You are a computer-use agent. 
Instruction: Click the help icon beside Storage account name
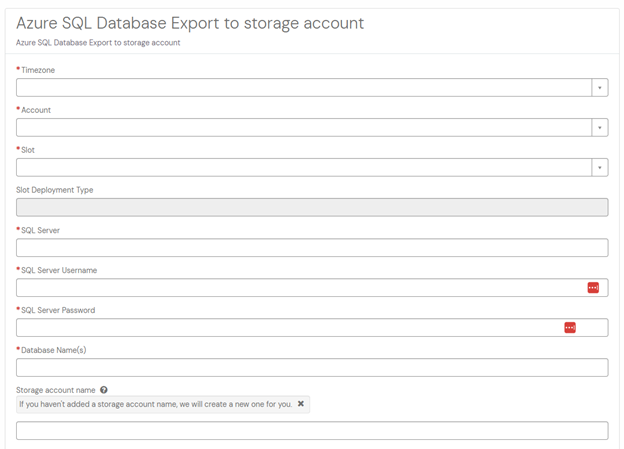104,390
